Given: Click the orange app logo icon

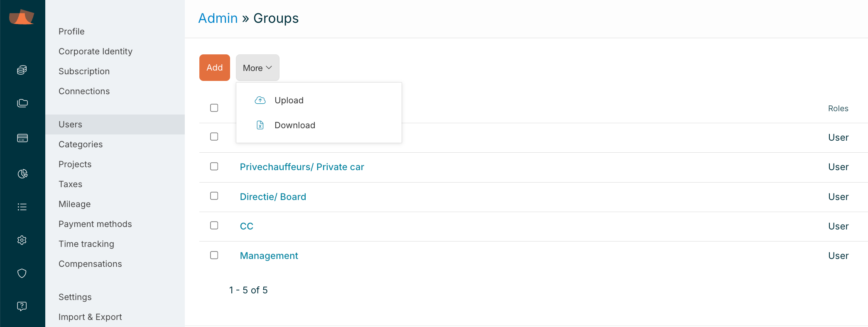Looking at the screenshot, I should pyautogui.click(x=22, y=17).
